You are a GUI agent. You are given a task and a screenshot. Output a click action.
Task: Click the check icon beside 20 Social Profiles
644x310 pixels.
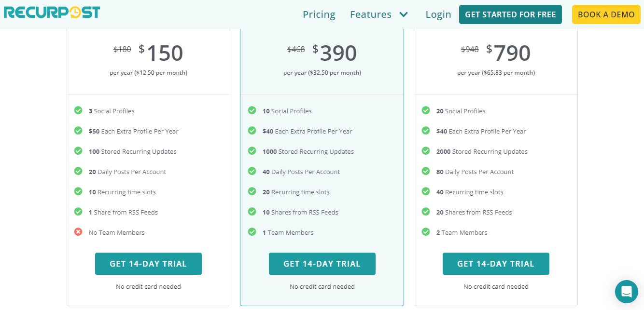pos(426,110)
